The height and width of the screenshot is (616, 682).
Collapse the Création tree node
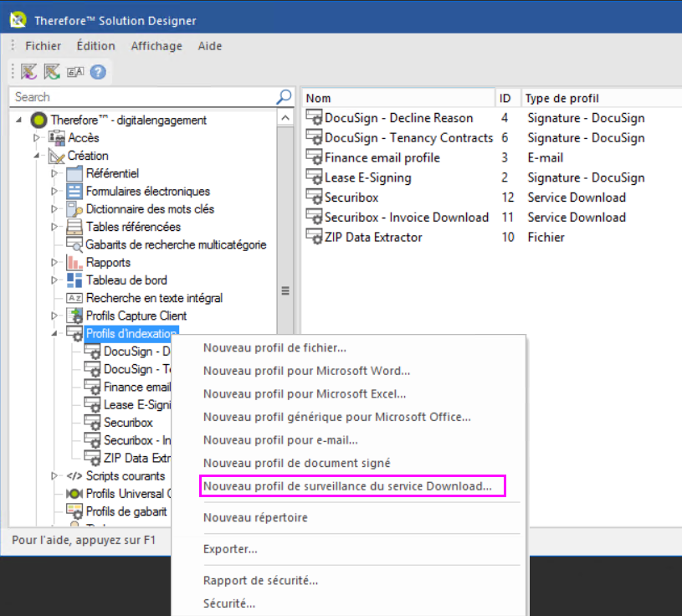point(37,156)
